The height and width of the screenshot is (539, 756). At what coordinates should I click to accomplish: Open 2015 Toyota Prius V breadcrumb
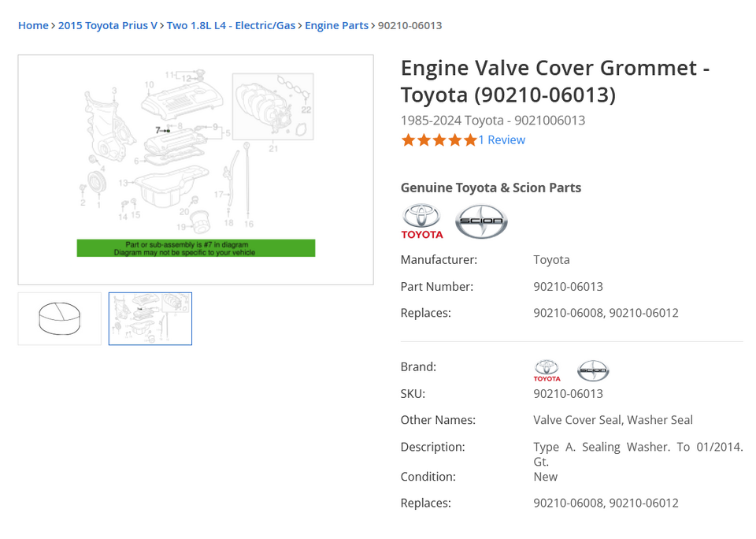point(108,25)
